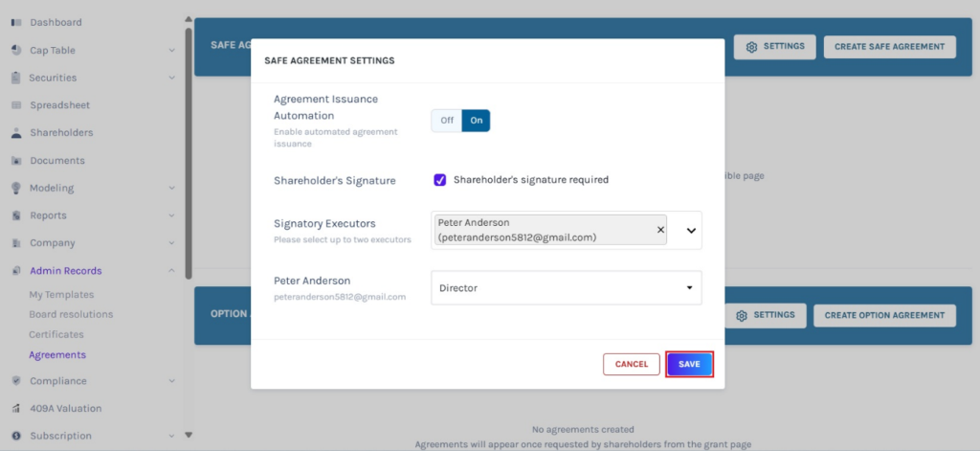Click the Modeling lightbulb icon
This screenshot has height=451, width=980.
tap(16, 189)
